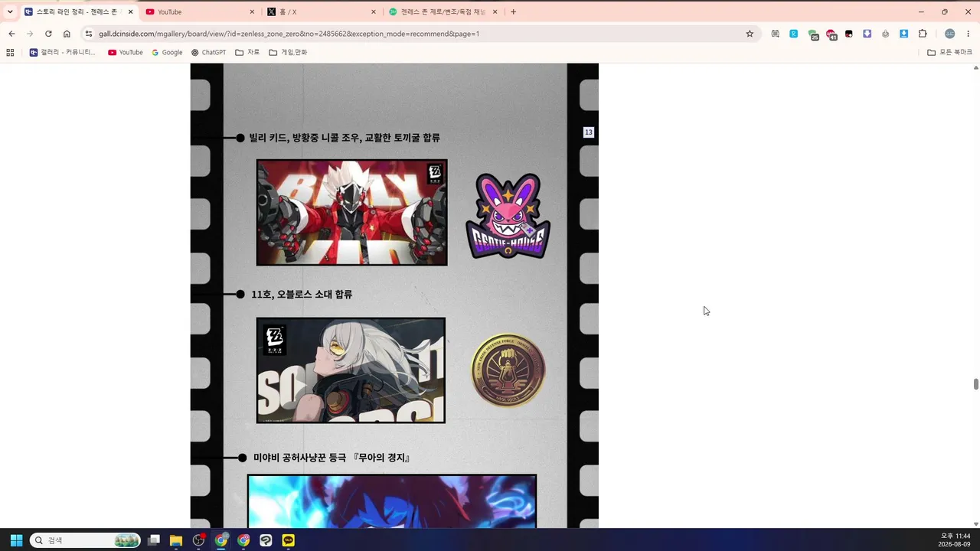This screenshot has height=551, width=980.
Task: Open the green extension with badge 25
Action: click(812, 34)
